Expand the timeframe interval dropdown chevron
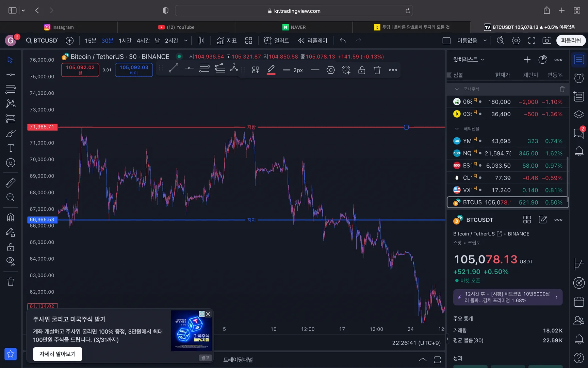This screenshot has width=588, height=368. (x=186, y=41)
